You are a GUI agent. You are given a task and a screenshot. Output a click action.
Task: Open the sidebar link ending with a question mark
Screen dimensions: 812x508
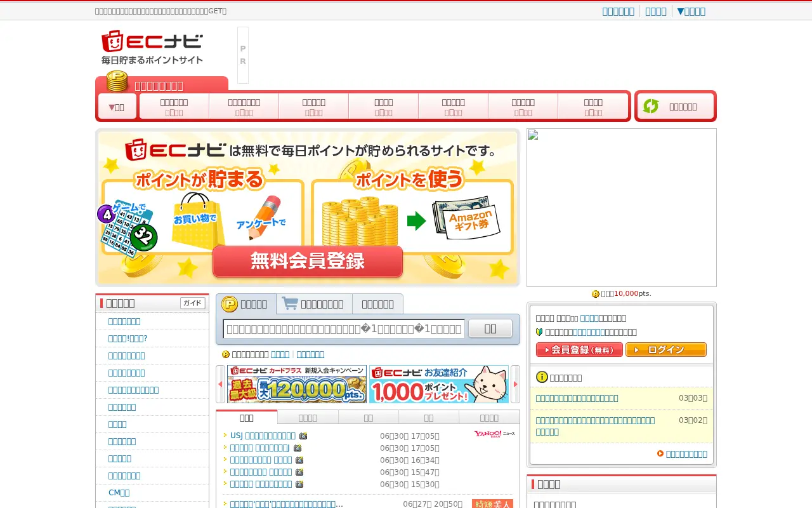tap(128, 338)
